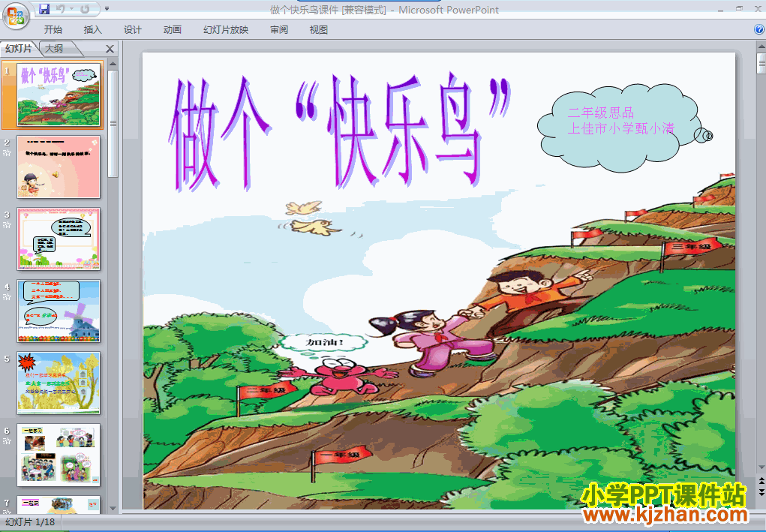
Task: Minimize the PowerPoint window
Action: (x=721, y=9)
